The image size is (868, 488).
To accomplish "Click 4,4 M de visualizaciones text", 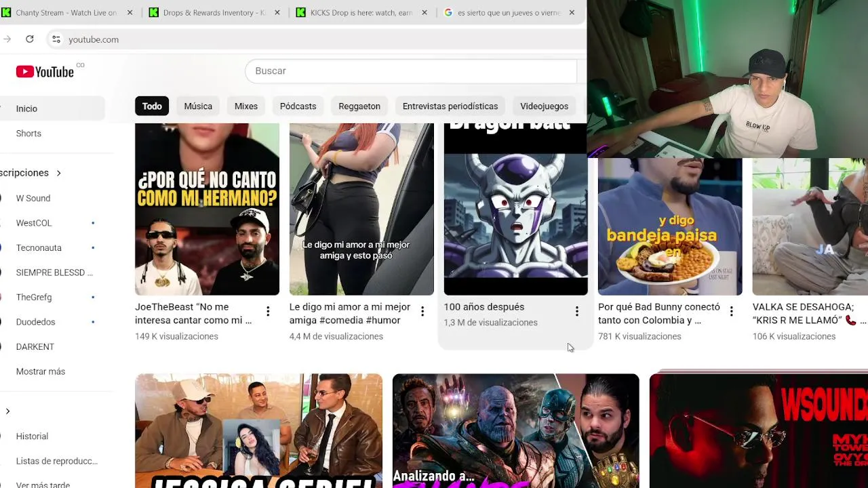I will pyautogui.click(x=336, y=337).
